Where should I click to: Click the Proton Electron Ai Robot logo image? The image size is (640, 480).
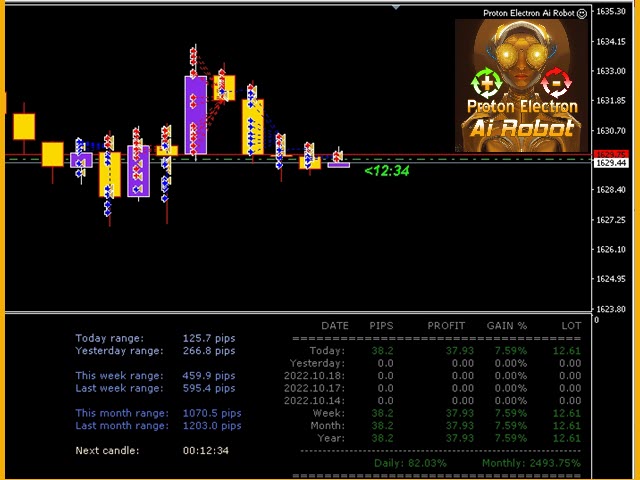(x=522, y=86)
